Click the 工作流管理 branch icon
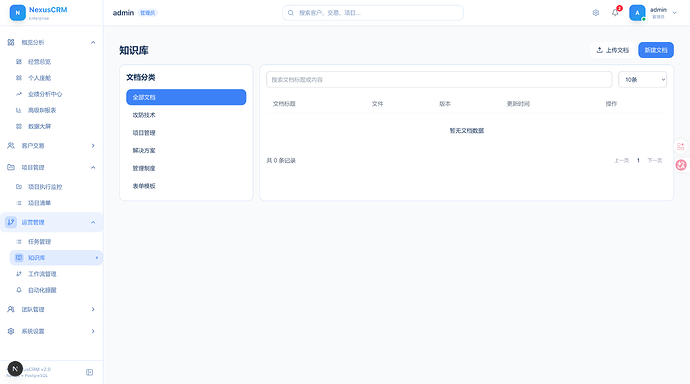 [18, 274]
